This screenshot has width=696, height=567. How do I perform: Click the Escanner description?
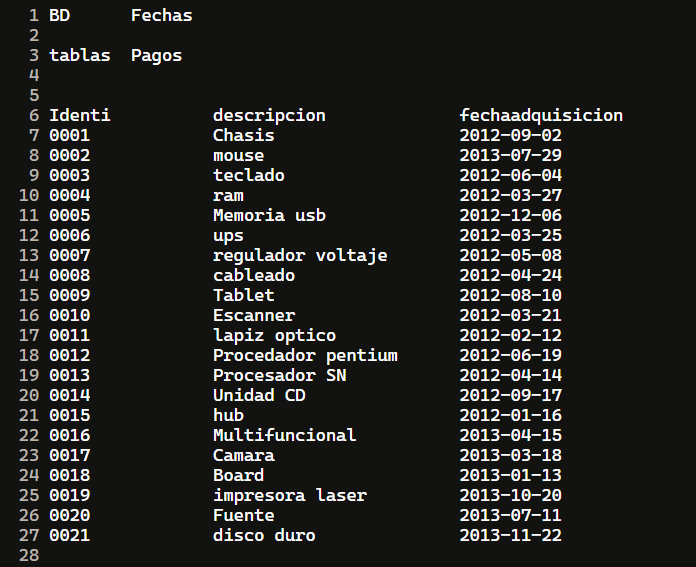(254, 315)
